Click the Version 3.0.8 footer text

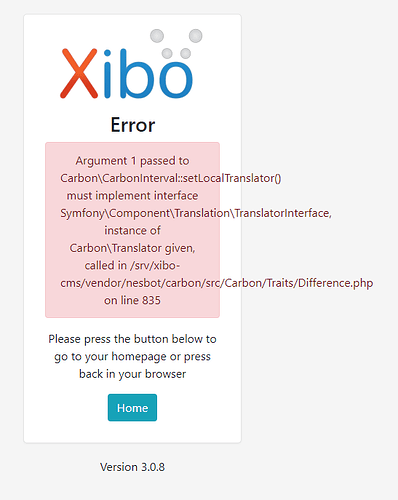(132, 467)
